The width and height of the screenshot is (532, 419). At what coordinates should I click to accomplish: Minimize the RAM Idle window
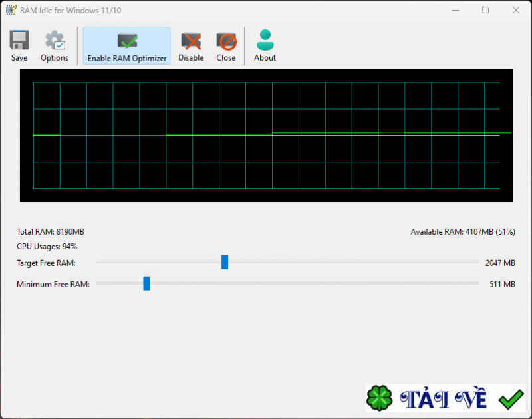point(456,10)
